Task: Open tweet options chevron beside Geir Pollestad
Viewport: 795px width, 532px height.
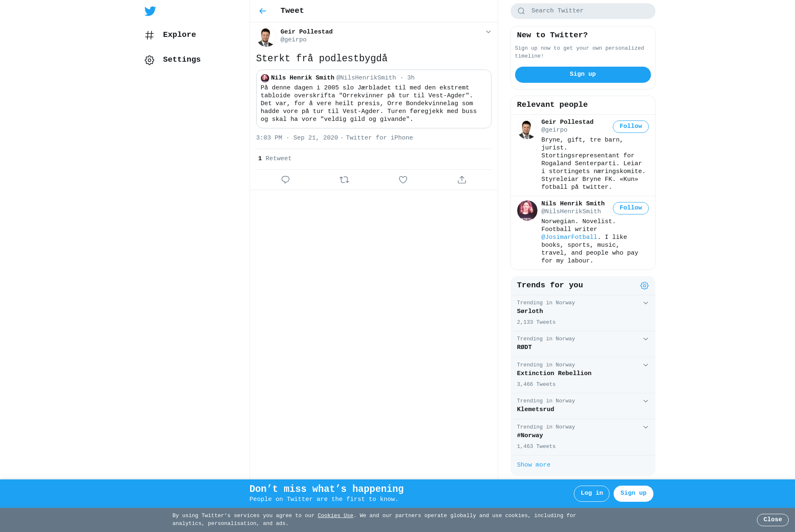Action: 488,32
